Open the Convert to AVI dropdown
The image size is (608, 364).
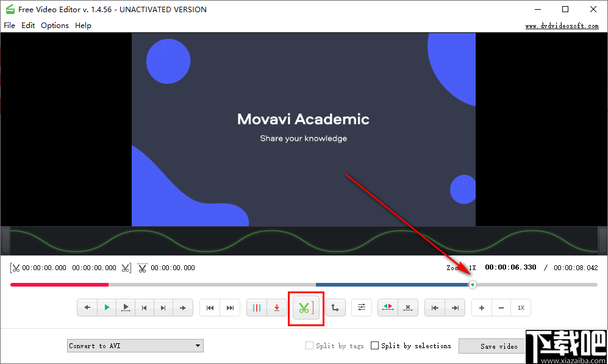click(135, 345)
